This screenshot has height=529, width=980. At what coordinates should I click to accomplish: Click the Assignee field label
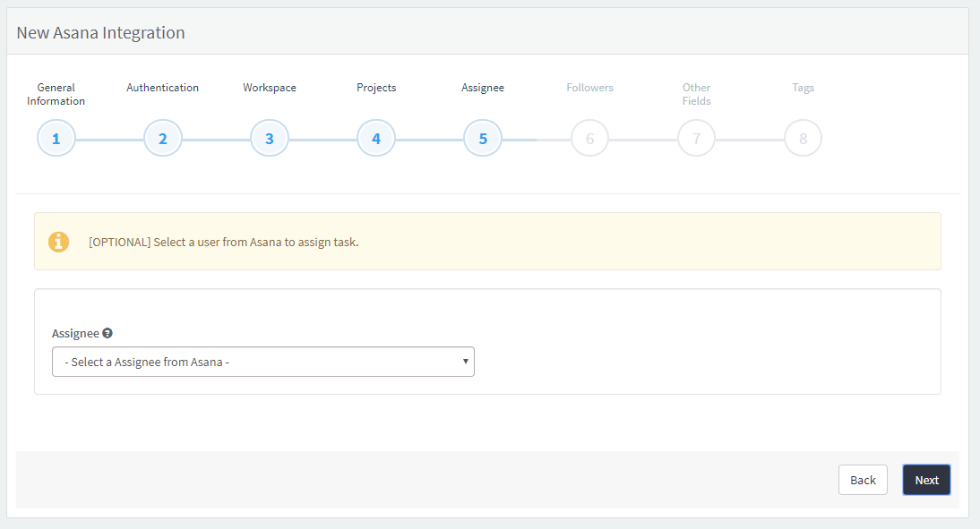point(75,334)
